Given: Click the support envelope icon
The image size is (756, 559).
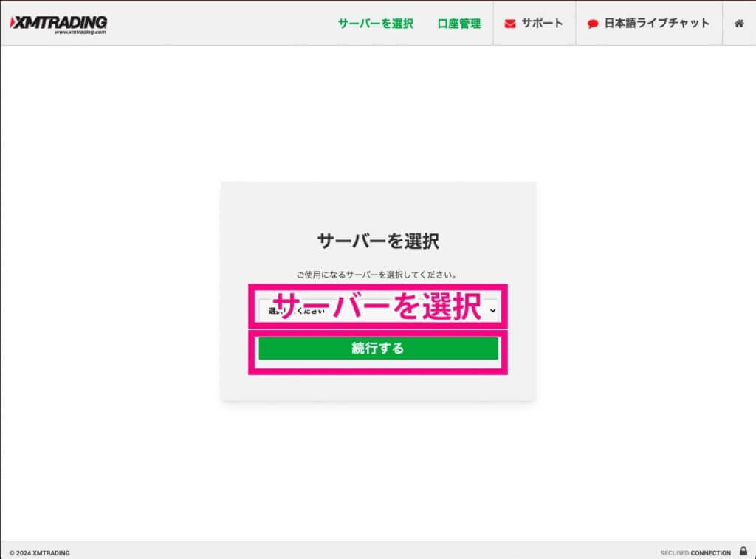Looking at the screenshot, I should (x=509, y=23).
